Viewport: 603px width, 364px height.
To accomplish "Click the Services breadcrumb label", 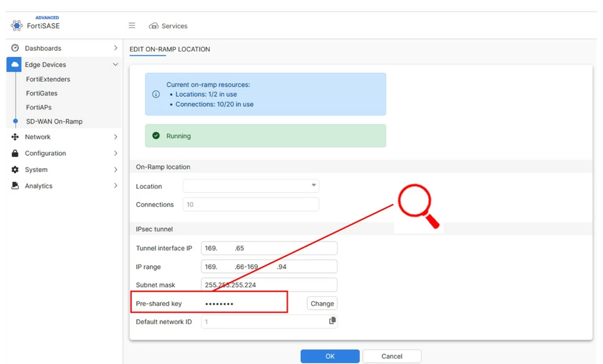I will 175,26.
